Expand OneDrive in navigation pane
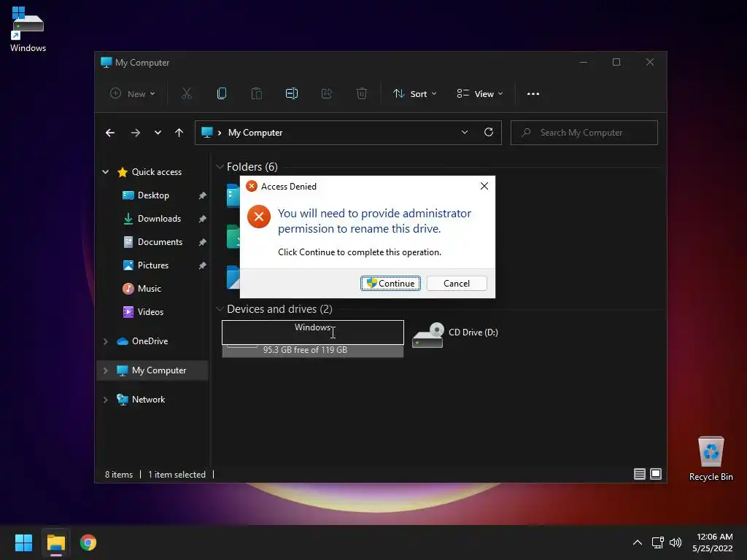 (x=105, y=341)
